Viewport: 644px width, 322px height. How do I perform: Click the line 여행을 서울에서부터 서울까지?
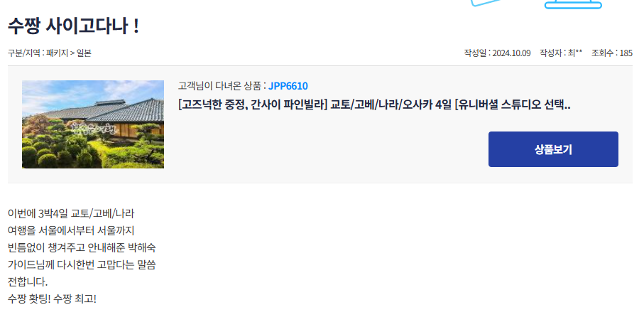tap(71, 231)
